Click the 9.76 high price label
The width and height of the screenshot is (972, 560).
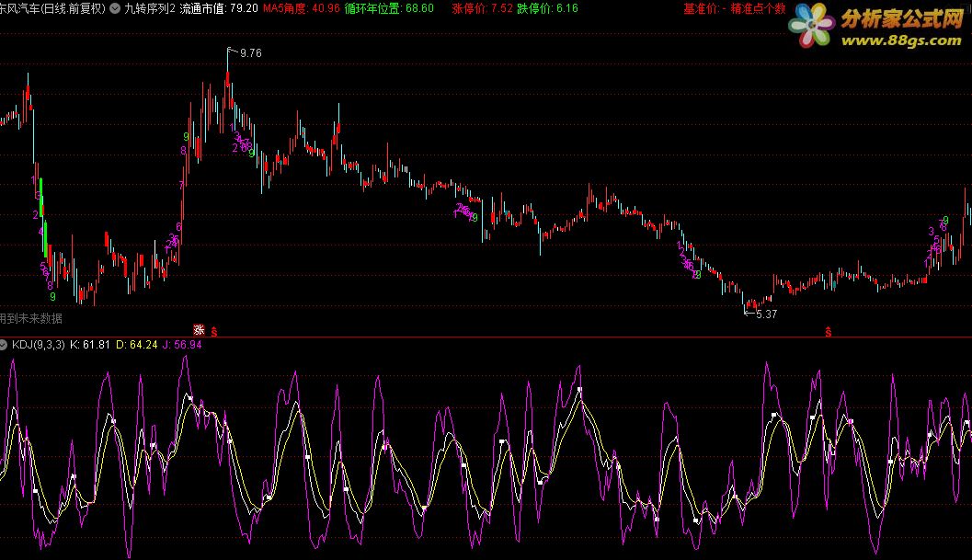250,53
